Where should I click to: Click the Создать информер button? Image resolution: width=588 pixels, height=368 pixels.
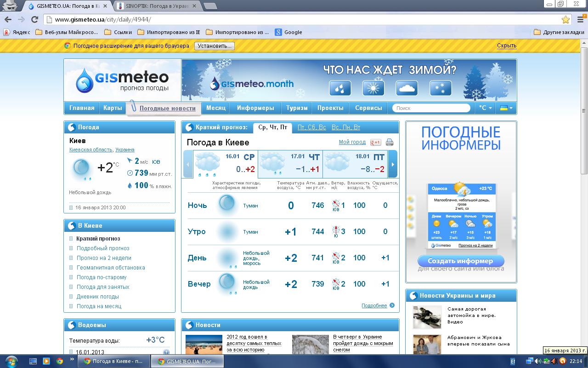point(461,261)
